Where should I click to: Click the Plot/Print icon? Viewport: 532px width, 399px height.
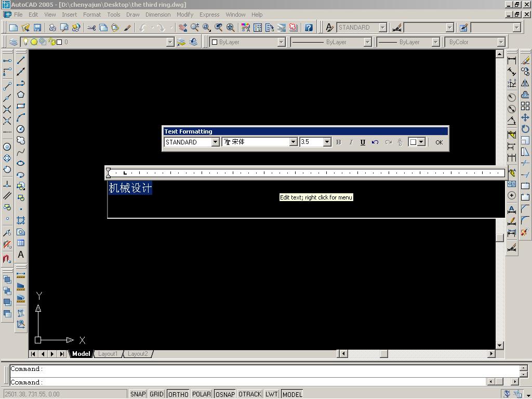pos(52,28)
